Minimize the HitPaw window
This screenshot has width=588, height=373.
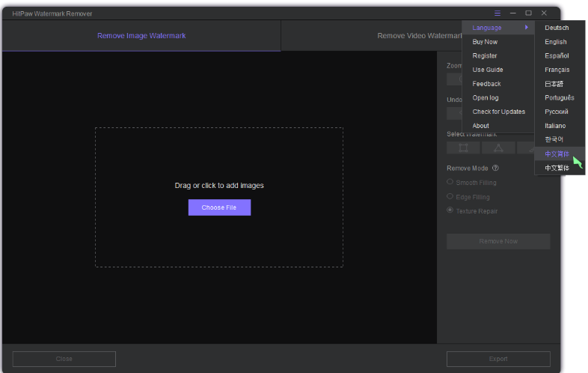pos(513,13)
